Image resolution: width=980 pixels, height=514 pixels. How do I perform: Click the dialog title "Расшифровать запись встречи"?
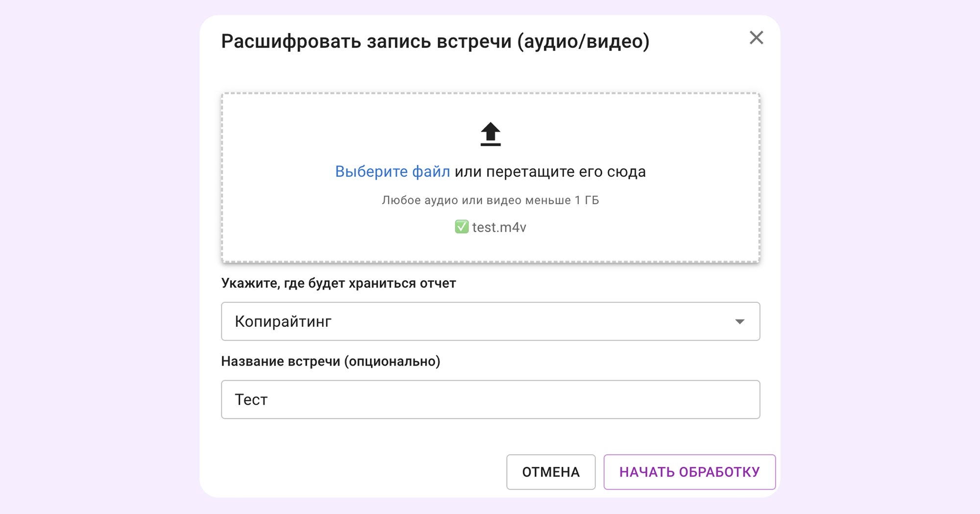pos(367,41)
